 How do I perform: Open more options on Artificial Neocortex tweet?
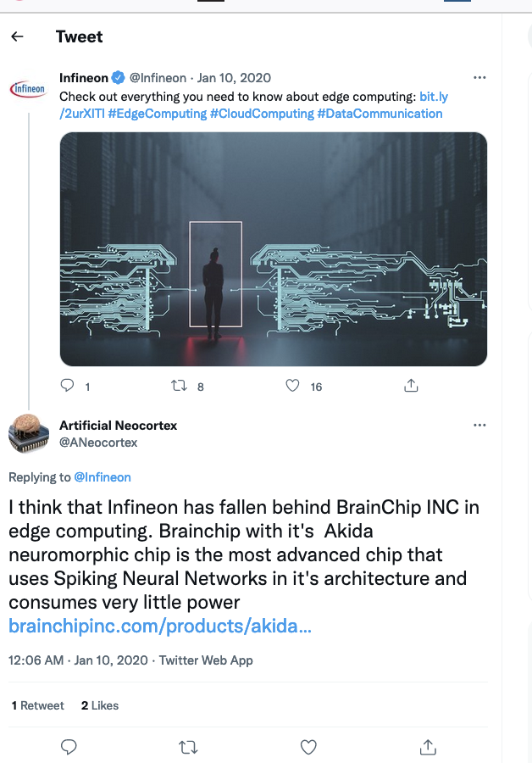[x=479, y=426]
